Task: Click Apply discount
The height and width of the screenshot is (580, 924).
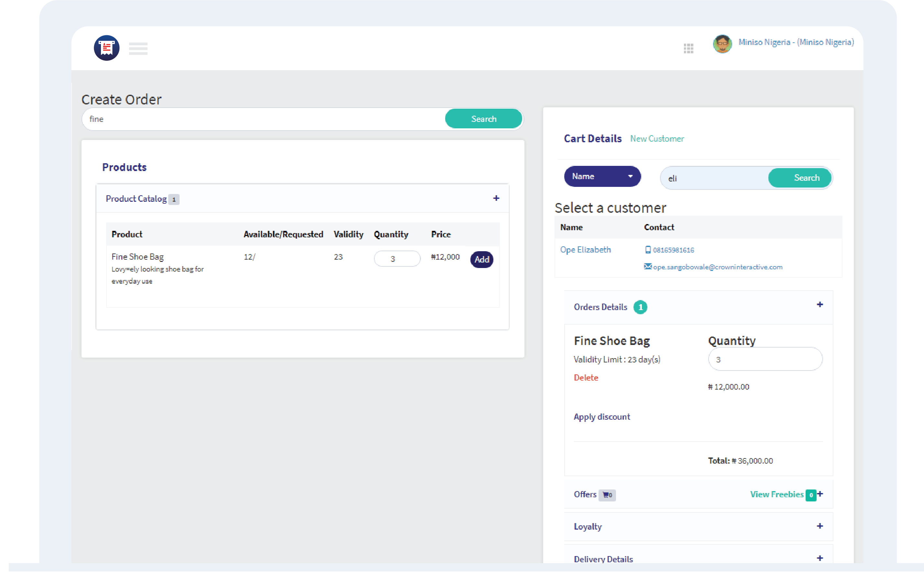Action: coord(602,417)
